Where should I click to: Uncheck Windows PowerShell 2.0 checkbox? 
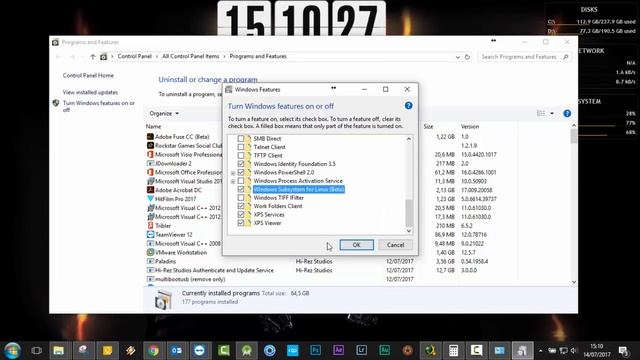pyautogui.click(x=241, y=172)
